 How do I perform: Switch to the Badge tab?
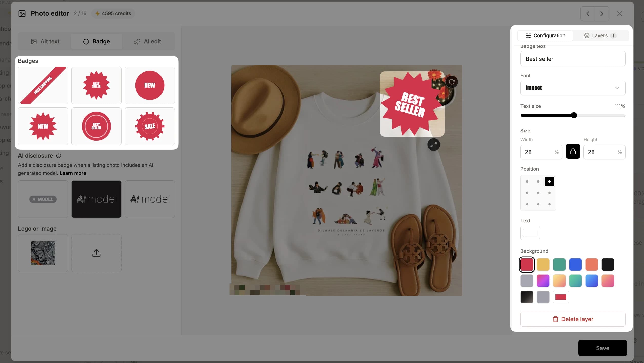[x=96, y=41]
